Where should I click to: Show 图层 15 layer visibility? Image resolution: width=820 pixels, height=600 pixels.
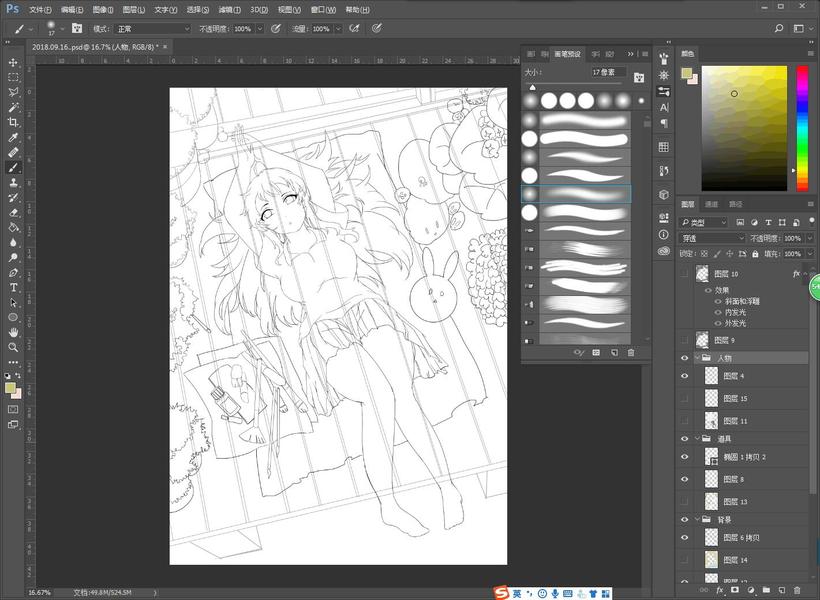(685, 399)
